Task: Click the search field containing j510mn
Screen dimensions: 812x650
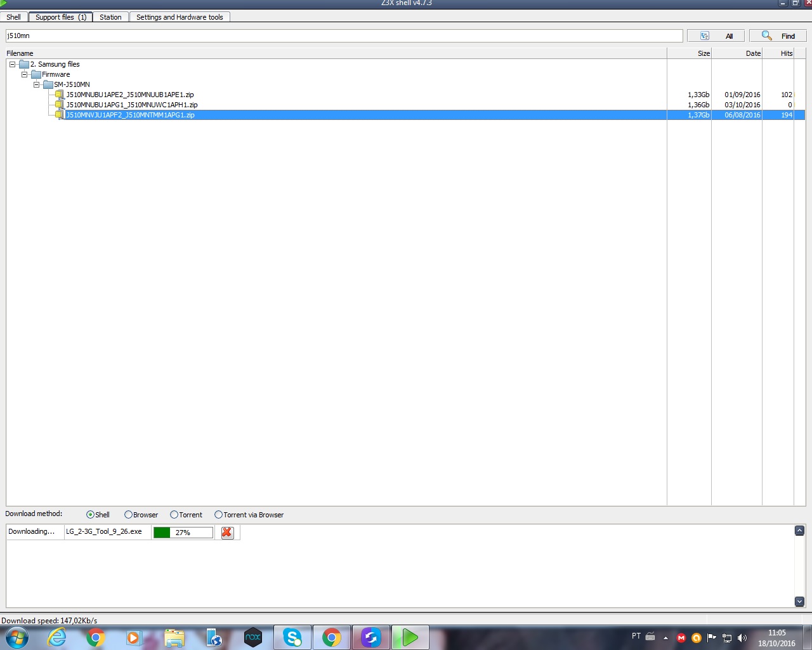Action: [x=344, y=36]
